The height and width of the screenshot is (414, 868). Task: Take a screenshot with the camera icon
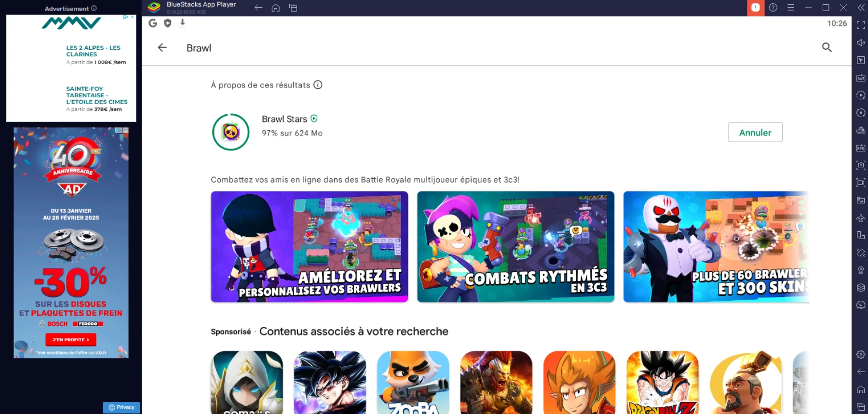click(861, 165)
